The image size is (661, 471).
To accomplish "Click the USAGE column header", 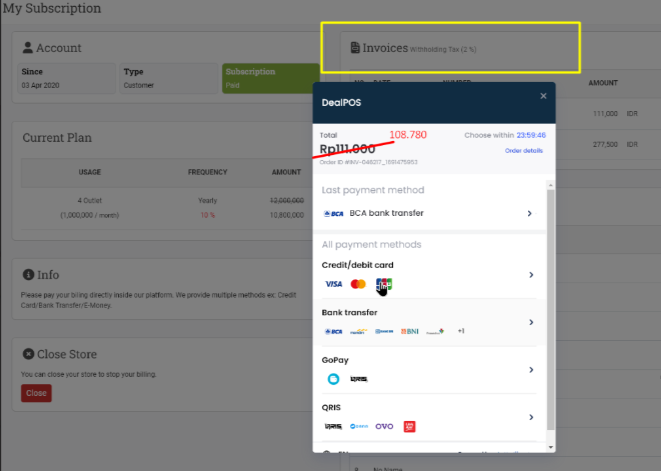I will [89, 172].
